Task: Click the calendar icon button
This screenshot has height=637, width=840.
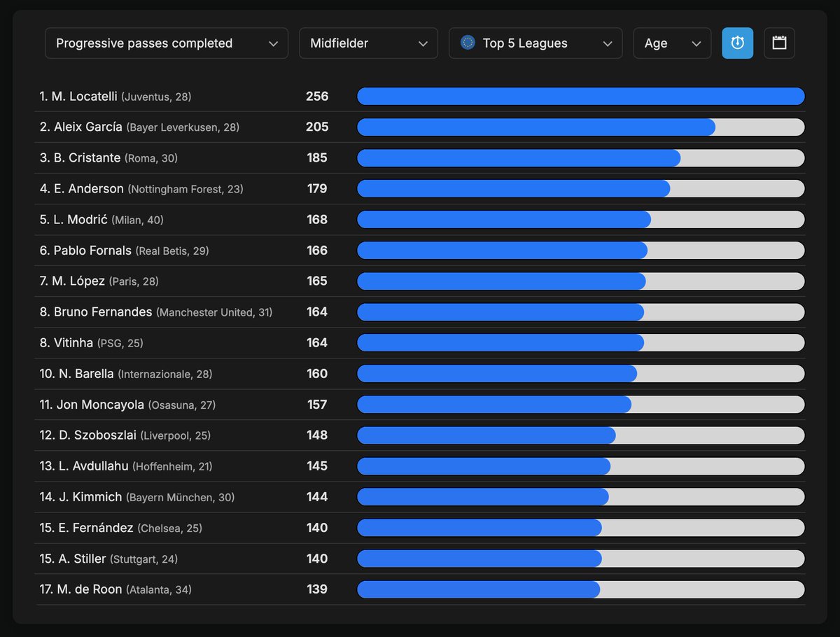Action: tap(779, 43)
